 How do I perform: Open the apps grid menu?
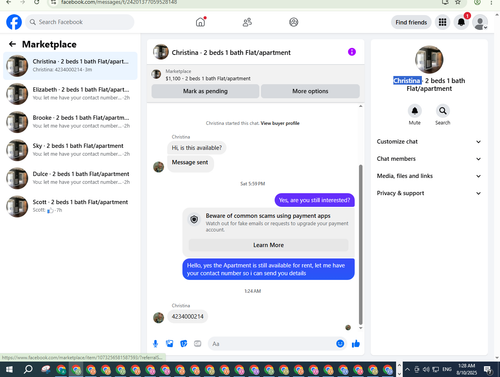click(x=442, y=22)
